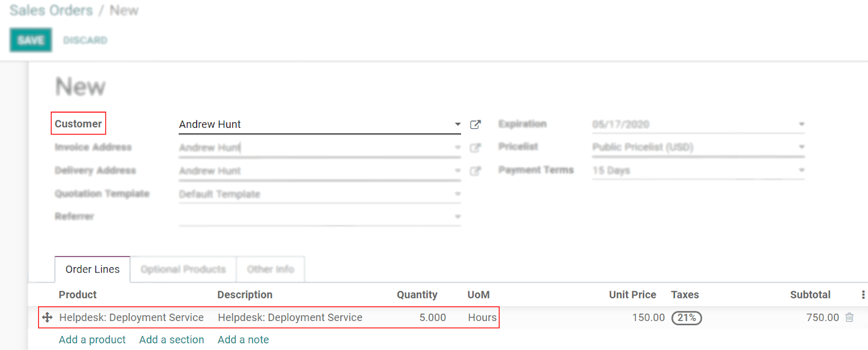The height and width of the screenshot is (350, 868).
Task: Open the Pricelist dropdown
Action: point(803,147)
